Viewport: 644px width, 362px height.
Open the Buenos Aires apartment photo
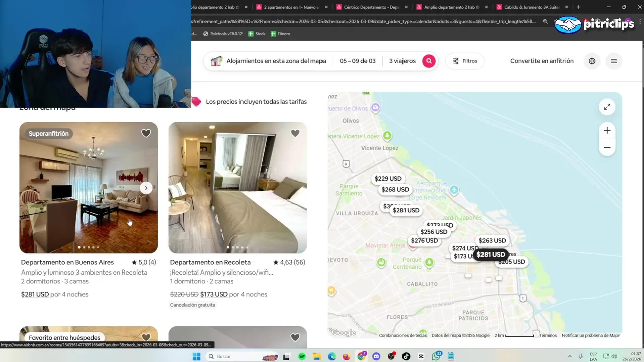click(89, 188)
